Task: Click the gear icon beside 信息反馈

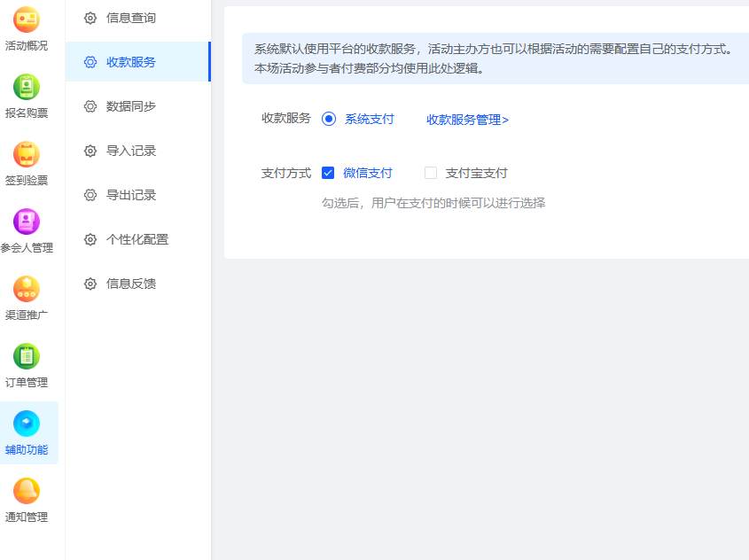Action: coord(90,284)
